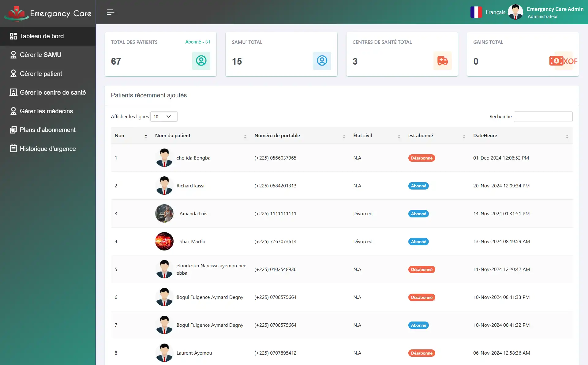Click inside the Recherche search field
This screenshot has width=588, height=365.
[x=543, y=117]
